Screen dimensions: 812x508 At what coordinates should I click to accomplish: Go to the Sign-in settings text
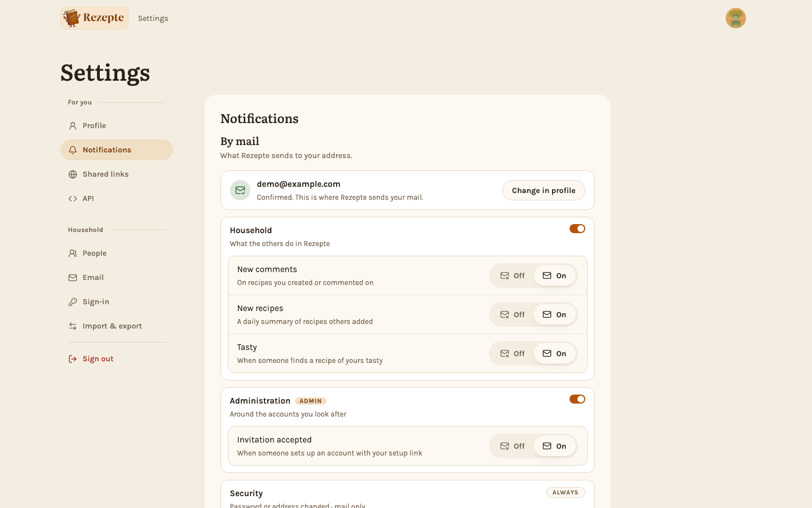[x=96, y=302]
